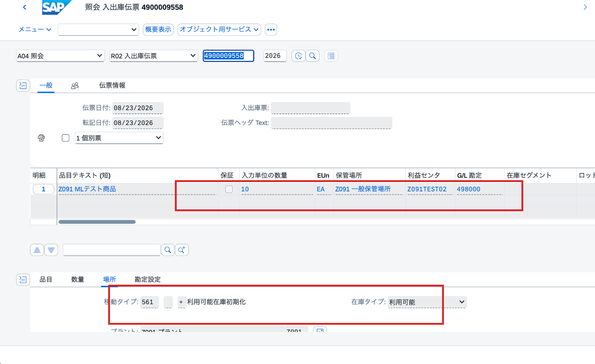Select item row number 1
The width and height of the screenshot is (595, 364).
(44, 189)
